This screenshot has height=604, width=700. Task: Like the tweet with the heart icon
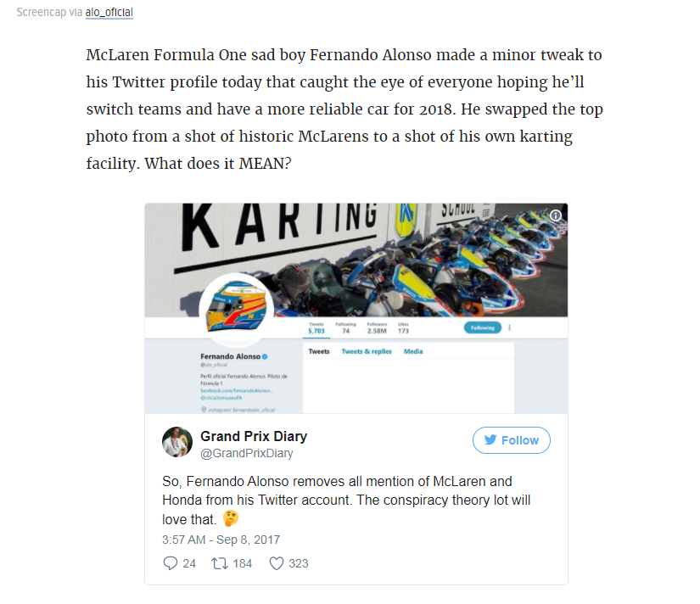(x=276, y=563)
